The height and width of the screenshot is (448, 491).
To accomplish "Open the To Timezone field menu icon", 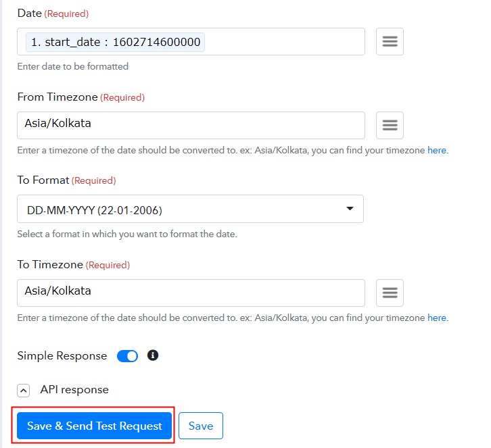I will (390, 293).
